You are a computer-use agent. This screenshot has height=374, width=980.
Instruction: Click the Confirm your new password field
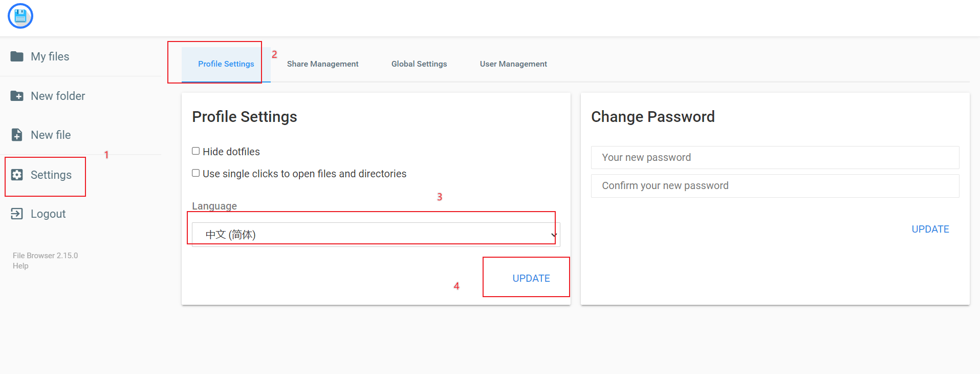(775, 186)
